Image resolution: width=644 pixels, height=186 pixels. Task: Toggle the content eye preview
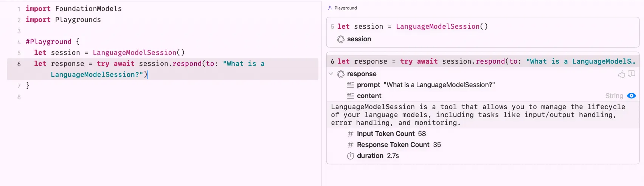[631, 96]
